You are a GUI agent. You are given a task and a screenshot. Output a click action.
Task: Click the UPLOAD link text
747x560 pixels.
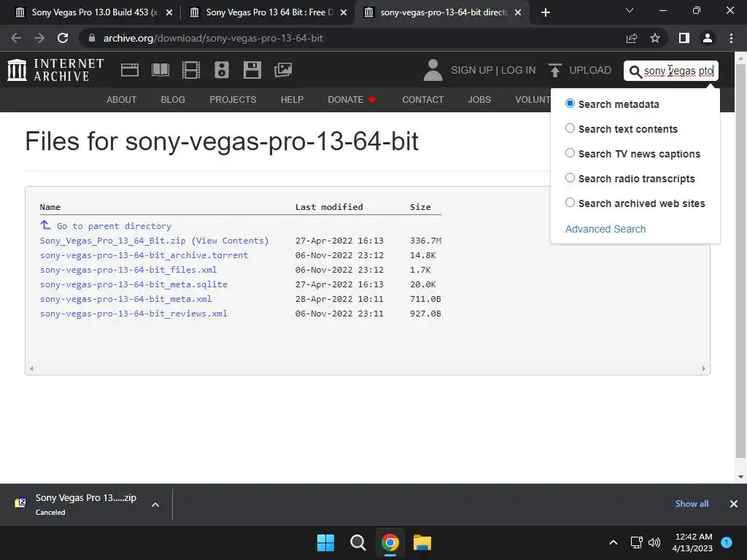click(x=590, y=71)
